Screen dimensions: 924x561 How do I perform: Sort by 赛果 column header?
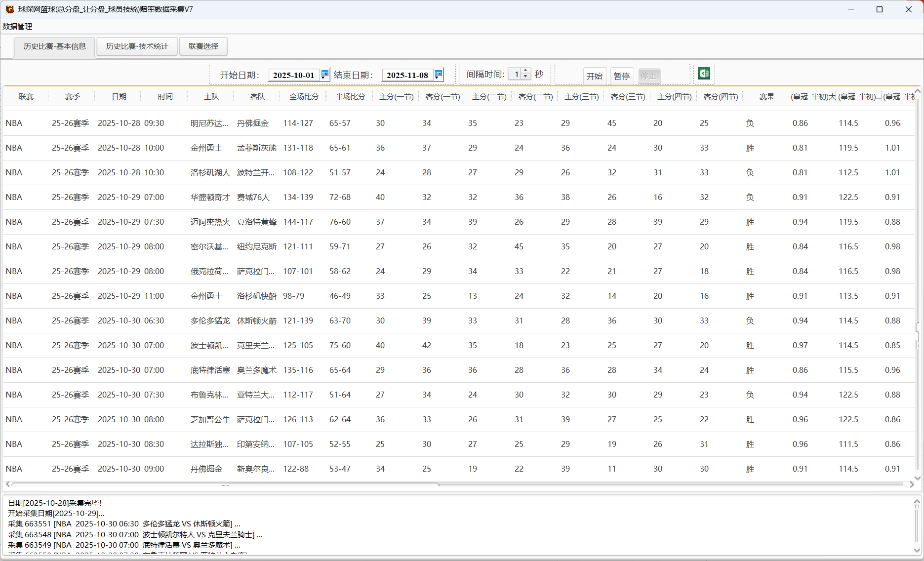[x=767, y=97]
